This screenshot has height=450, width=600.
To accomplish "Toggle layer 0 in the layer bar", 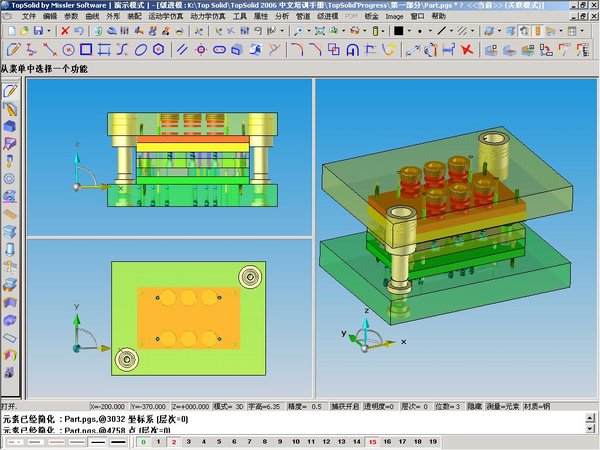I will [x=144, y=441].
